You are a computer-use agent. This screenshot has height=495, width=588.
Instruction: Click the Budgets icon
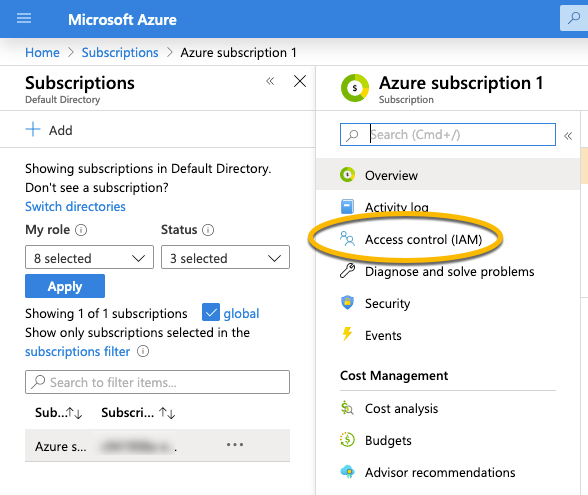(347, 440)
